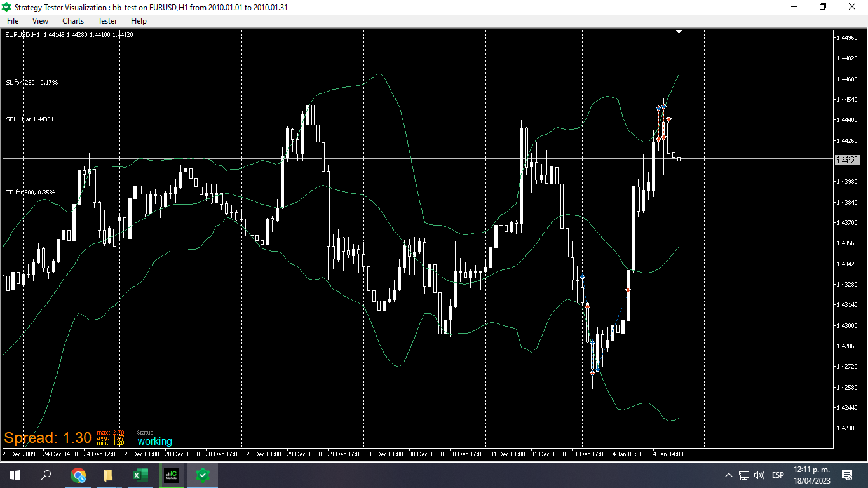Viewport: 868px width, 488px height.
Task: Open the network status tray icon
Action: [x=744, y=475]
